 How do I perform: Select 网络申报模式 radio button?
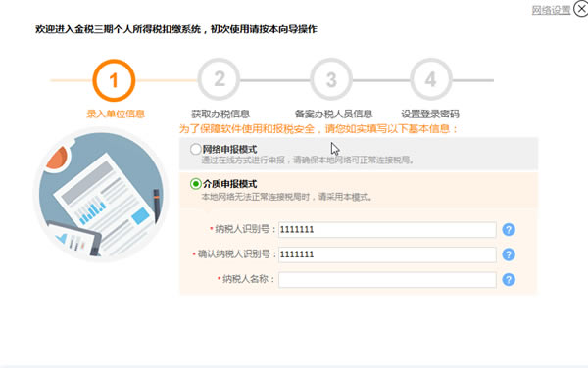(x=195, y=150)
